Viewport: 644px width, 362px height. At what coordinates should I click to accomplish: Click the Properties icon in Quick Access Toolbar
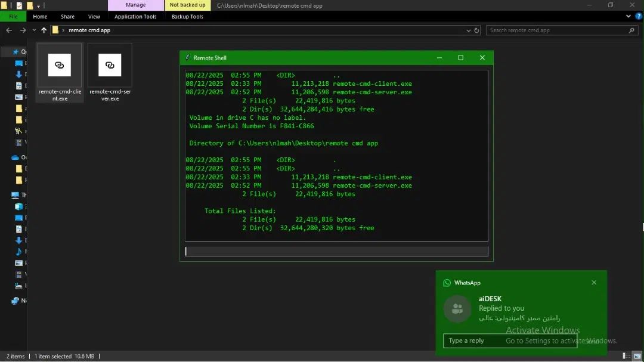19,5
